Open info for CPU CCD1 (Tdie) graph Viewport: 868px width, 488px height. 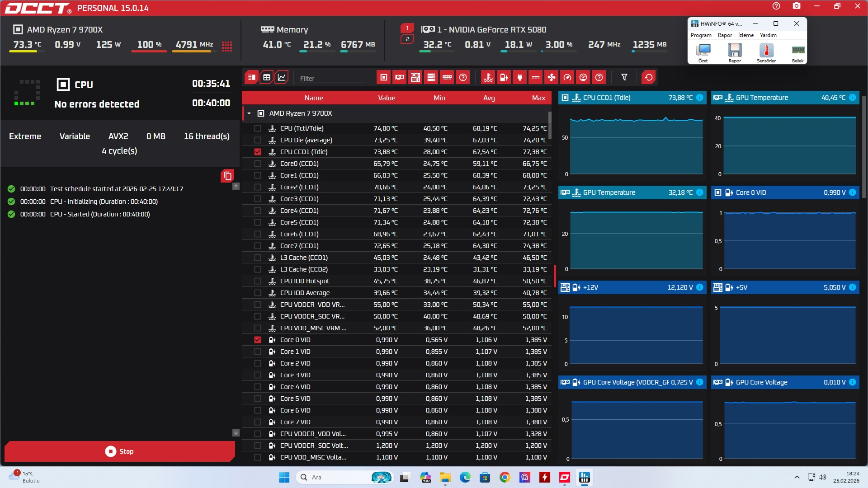click(x=699, y=98)
